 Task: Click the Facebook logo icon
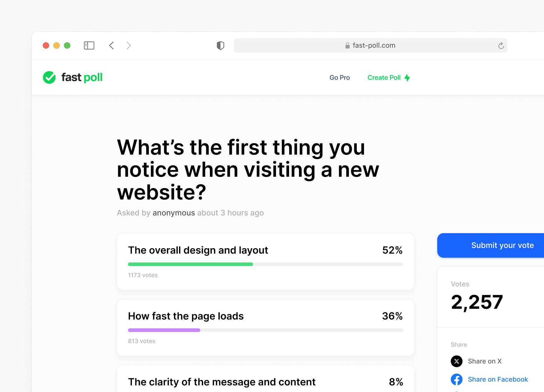[456, 379]
